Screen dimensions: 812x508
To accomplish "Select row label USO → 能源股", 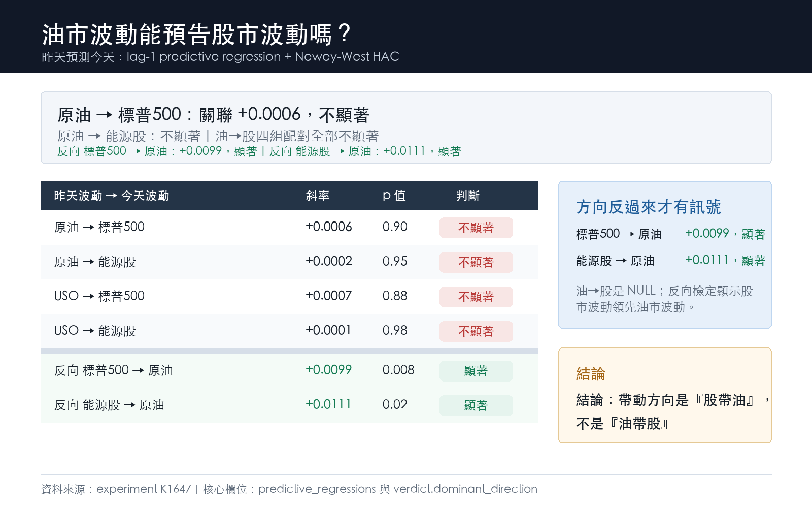I will [95, 331].
